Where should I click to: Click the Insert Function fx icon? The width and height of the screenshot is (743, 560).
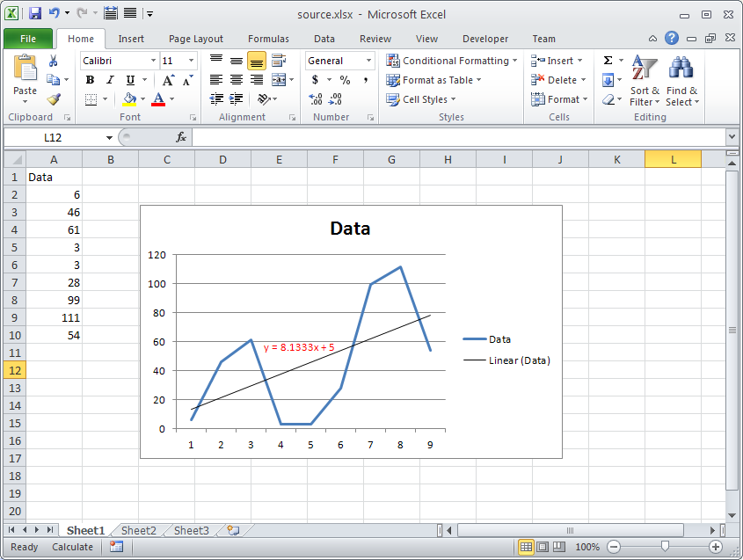[x=181, y=137]
